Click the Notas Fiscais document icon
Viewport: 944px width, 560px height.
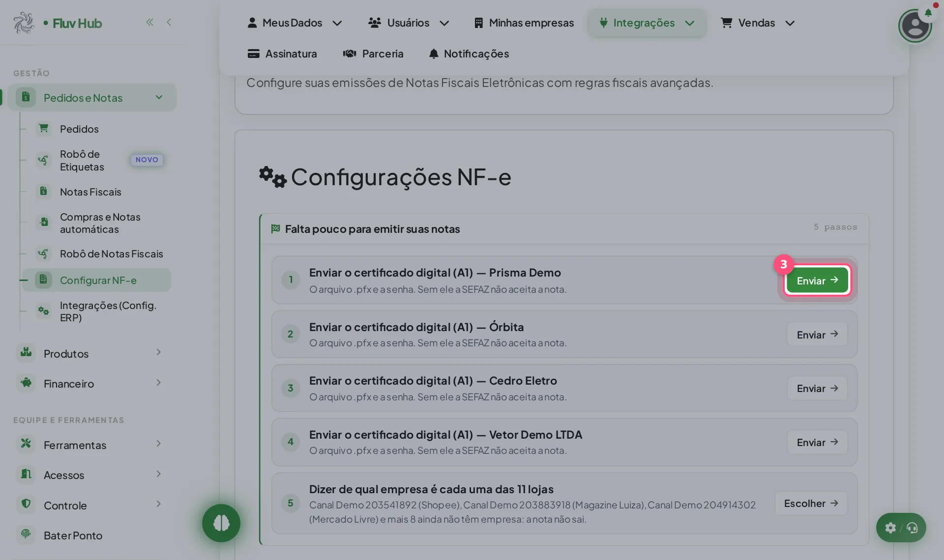pyautogui.click(x=44, y=192)
